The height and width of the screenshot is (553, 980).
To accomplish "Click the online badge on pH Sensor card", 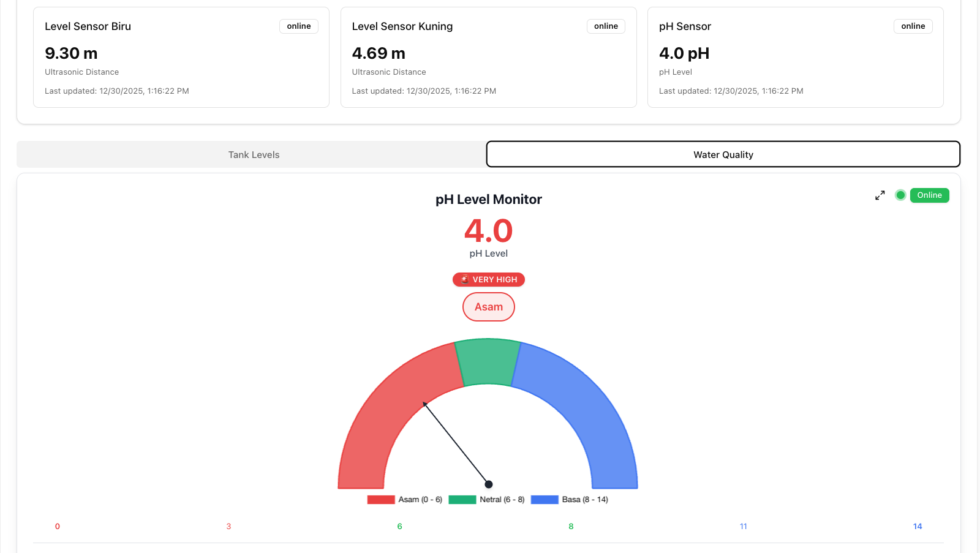I will [x=913, y=26].
